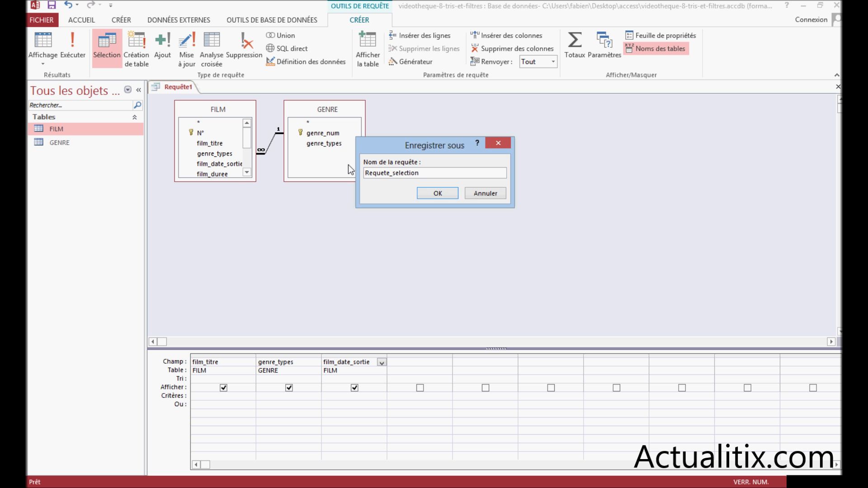Check Afficher box in seventh grid column
This screenshot has height=488, width=868.
point(617,388)
